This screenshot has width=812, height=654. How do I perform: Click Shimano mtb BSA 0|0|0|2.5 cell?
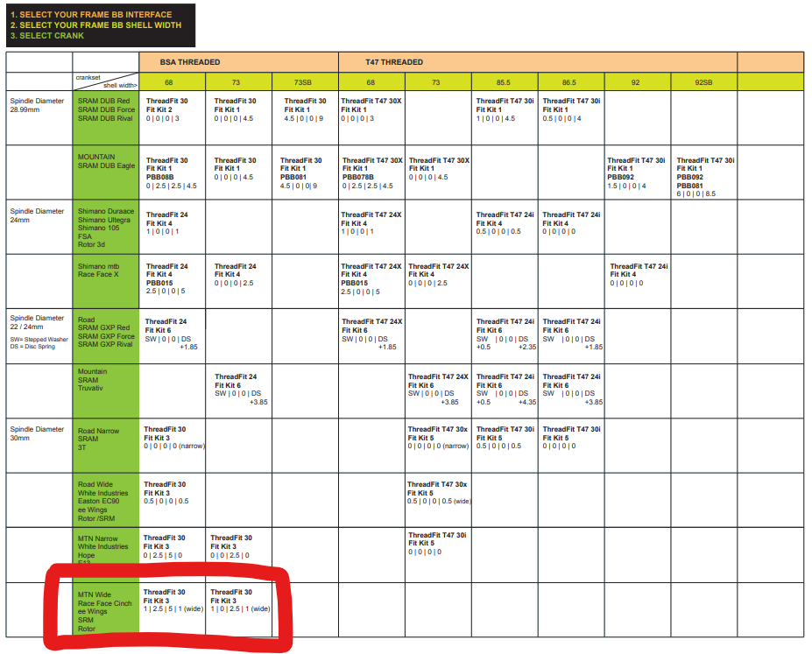[239, 281]
